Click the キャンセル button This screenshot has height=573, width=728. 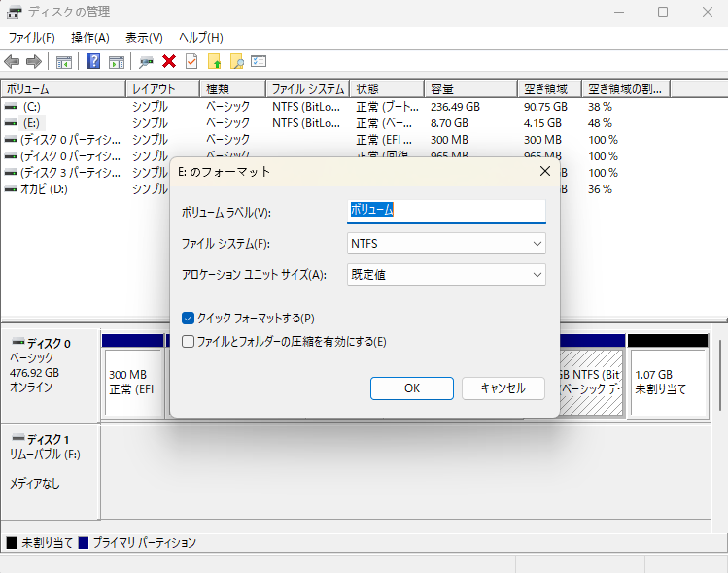[503, 388]
